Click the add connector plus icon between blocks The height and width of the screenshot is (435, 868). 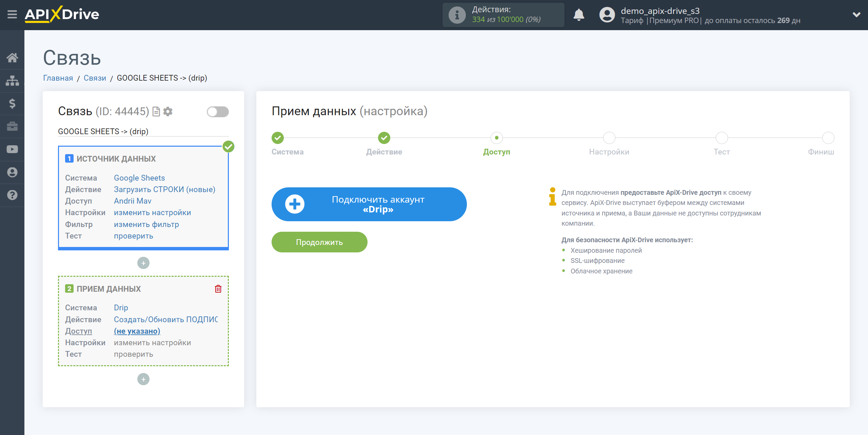[144, 263]
